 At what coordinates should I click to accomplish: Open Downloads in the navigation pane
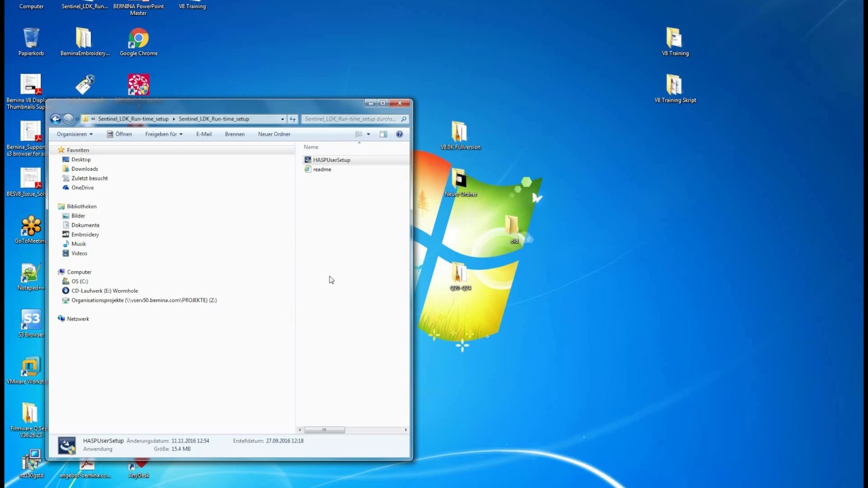coord(85,169)
